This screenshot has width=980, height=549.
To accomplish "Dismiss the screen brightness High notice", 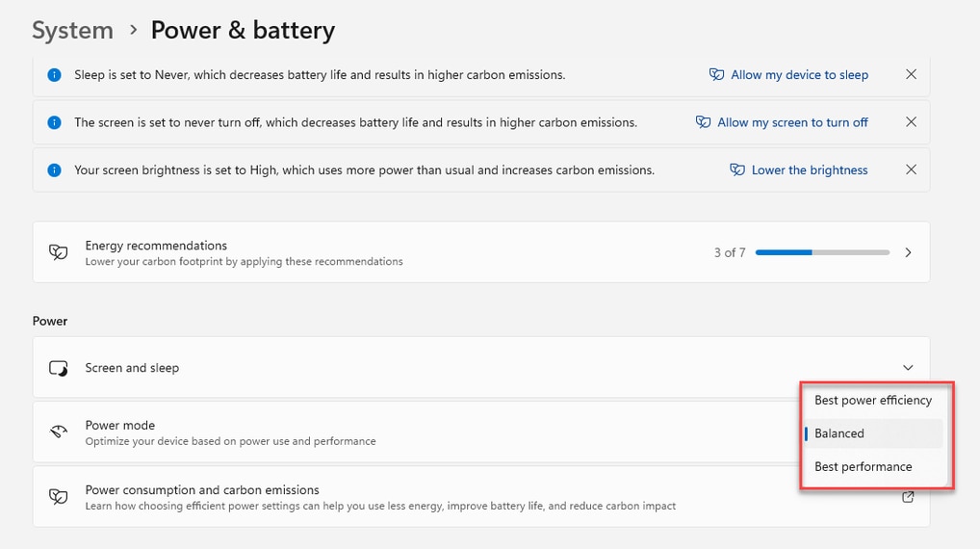I will click(912, 170).
